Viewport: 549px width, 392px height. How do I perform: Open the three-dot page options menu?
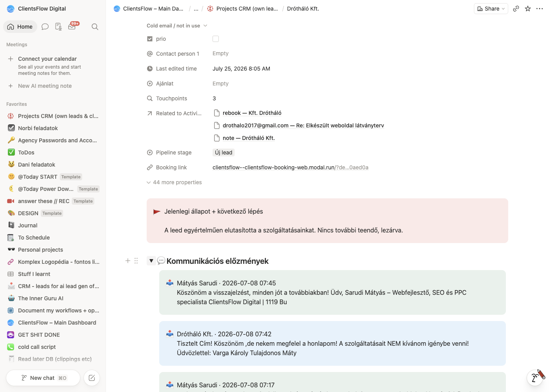pos(540,9)
